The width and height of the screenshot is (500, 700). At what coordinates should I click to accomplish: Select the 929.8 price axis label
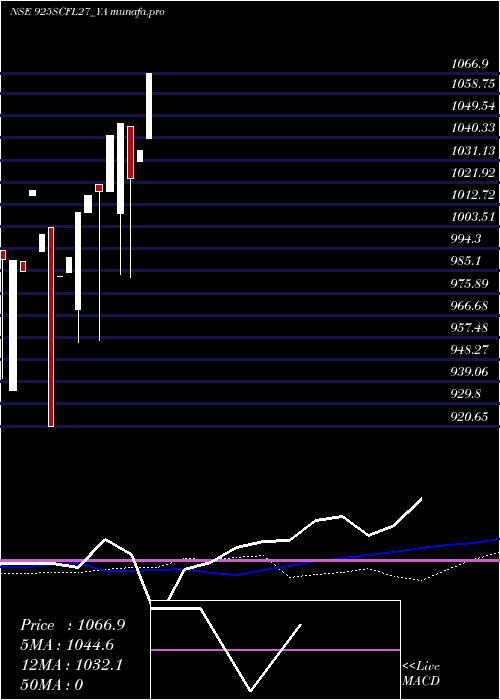pos(466,394)
